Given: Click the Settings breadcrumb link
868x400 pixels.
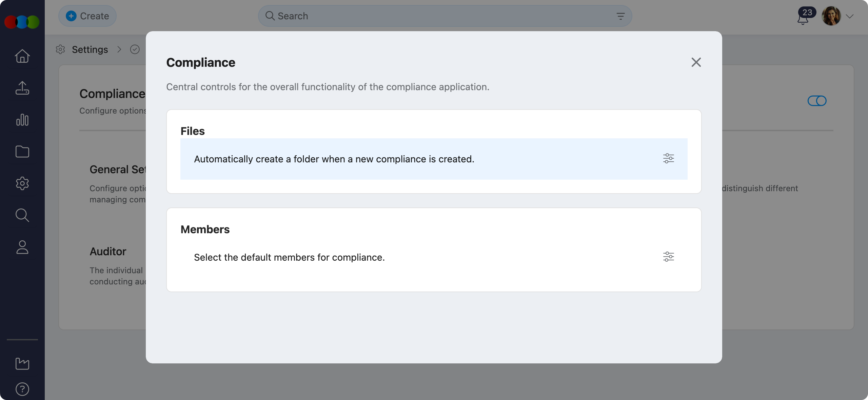Looking at the screenshot, I should point(90,49).
